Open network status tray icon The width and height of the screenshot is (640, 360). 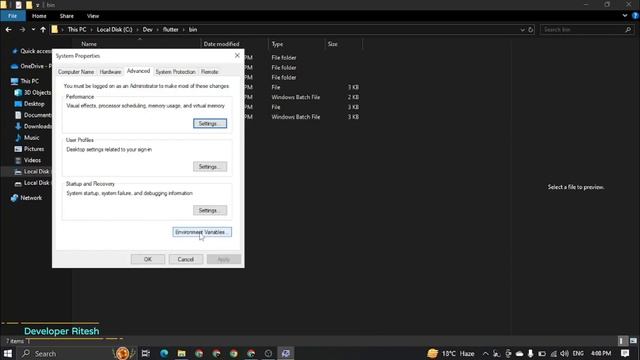click(553, 353)
